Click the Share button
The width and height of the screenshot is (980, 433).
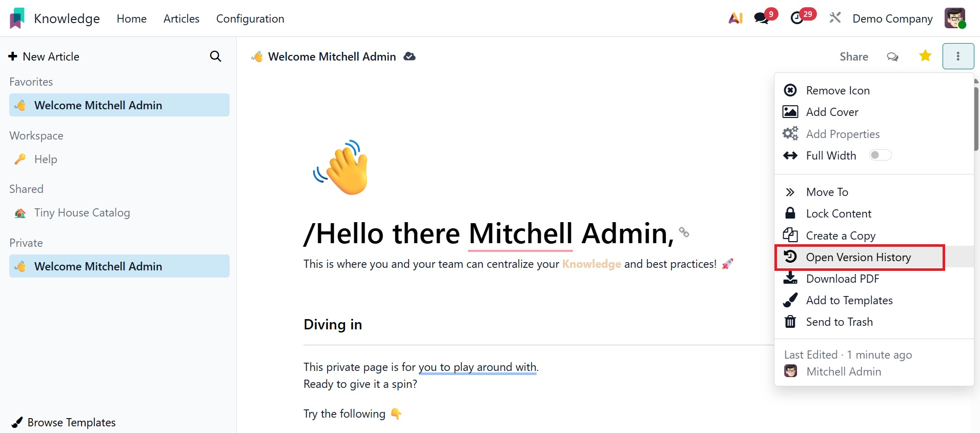(x=853, y=56)
